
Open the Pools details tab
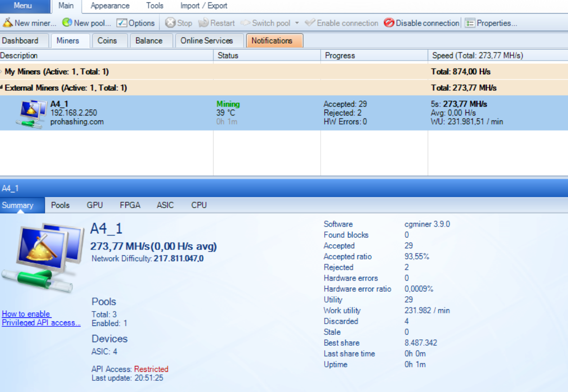point(60,205)
